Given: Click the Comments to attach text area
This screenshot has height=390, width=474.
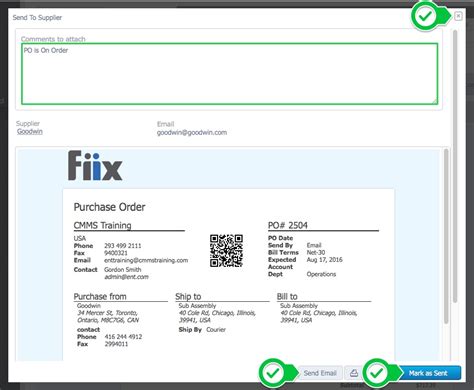Looking at the screenshot, I should pyautogui.click(x=229, y=74).
